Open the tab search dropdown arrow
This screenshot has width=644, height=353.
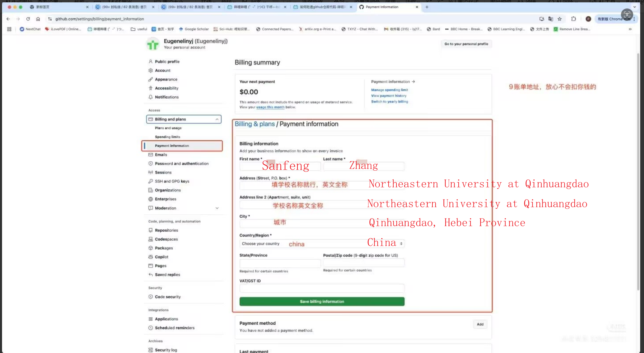click(x=634, y=7)
